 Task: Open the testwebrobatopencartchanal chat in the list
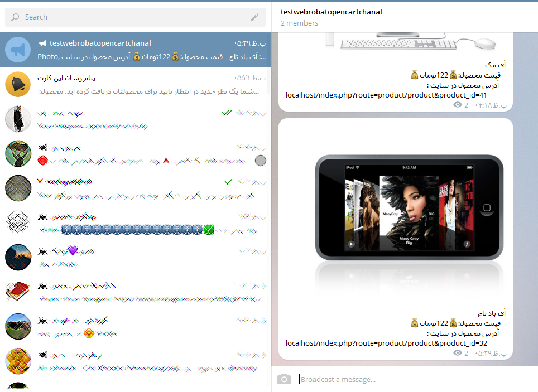tap(136, 50)
